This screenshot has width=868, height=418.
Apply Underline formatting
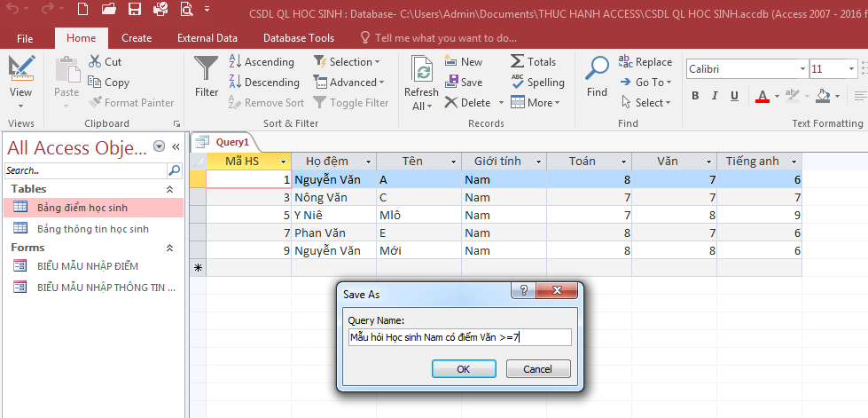click(735, 96)
